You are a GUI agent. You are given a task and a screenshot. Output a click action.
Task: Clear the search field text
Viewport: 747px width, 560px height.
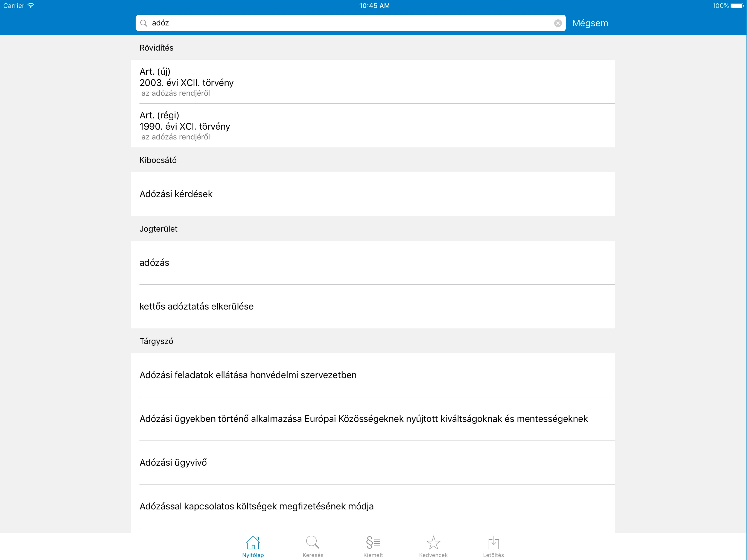coord(558,23)
